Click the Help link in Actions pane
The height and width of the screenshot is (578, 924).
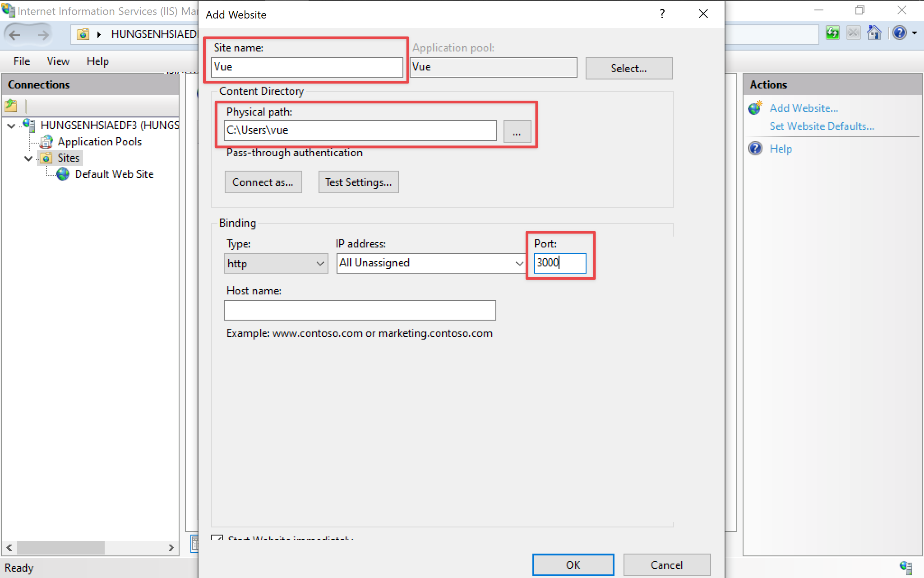[x=781, y=149]
